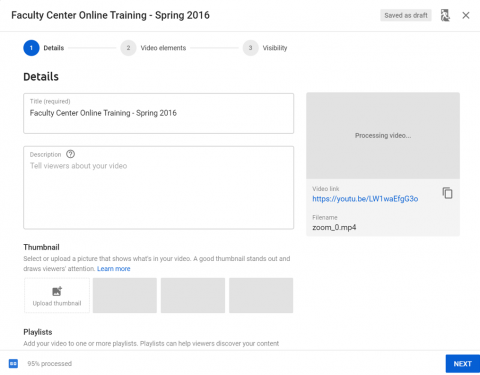
Task: Select the third auto-generated thumbnail placeholder
Action: [x=261, y=295]
